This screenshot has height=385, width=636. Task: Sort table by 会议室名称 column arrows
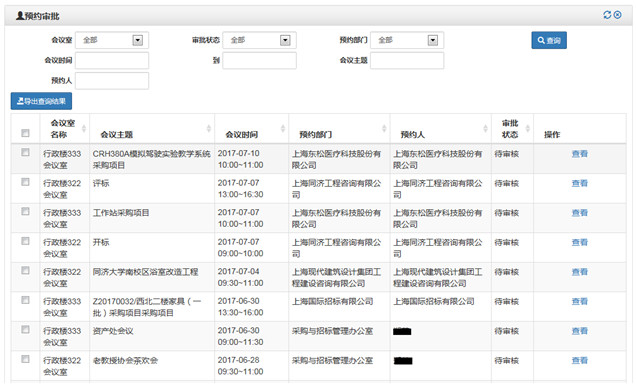pos(84,129)
